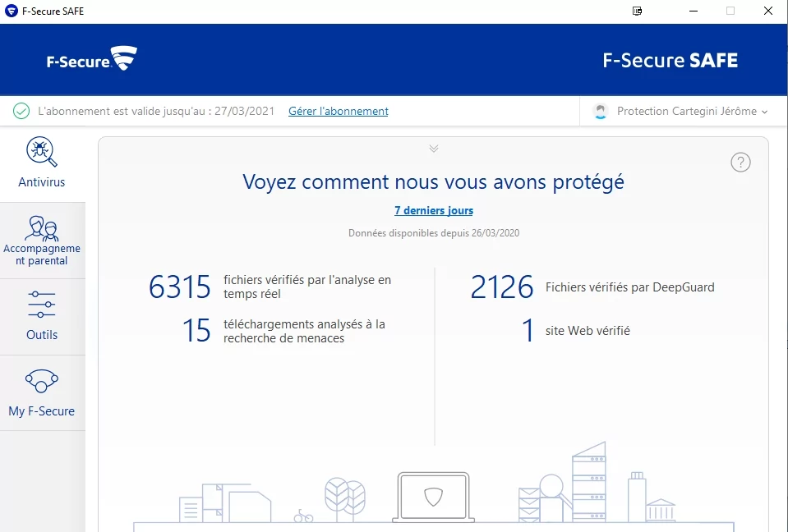
Task: Click the green subscription valid checkmark
Action: (21, 111)
